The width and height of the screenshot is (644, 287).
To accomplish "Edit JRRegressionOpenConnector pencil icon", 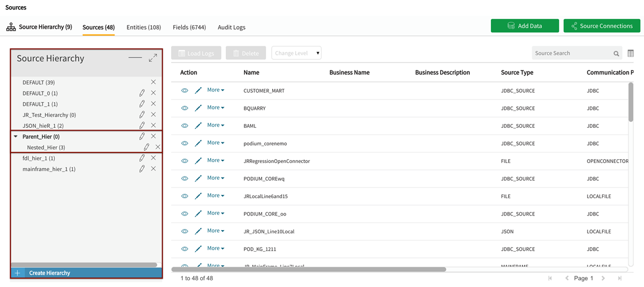I will 198,161.
